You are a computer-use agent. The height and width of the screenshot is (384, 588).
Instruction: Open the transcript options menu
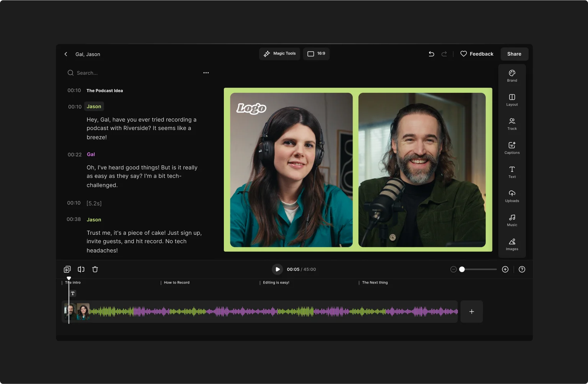(206, 73)
